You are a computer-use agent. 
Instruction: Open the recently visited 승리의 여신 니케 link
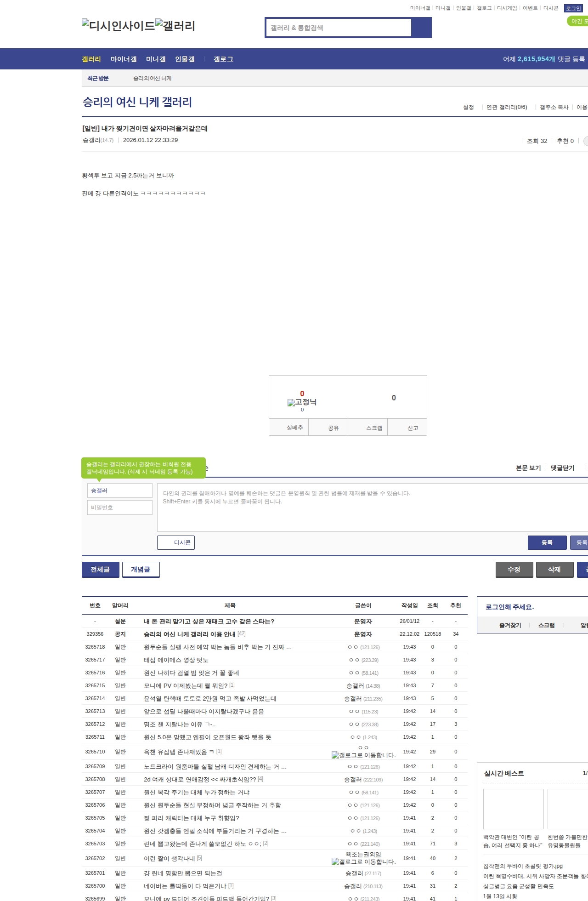153,79
